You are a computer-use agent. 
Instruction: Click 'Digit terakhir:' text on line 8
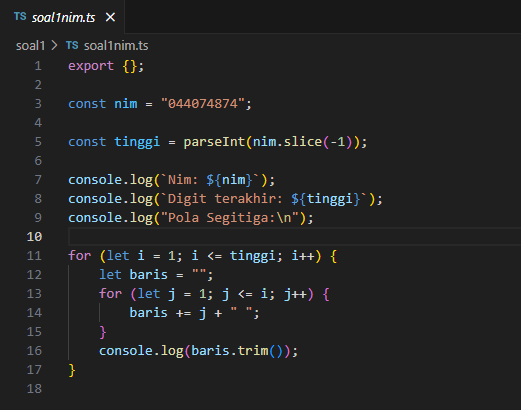(225, 199)
